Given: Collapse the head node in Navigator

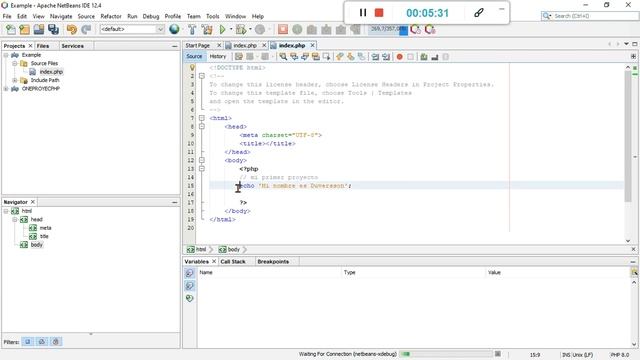Looking at the screenshot, I should (15, 220).
